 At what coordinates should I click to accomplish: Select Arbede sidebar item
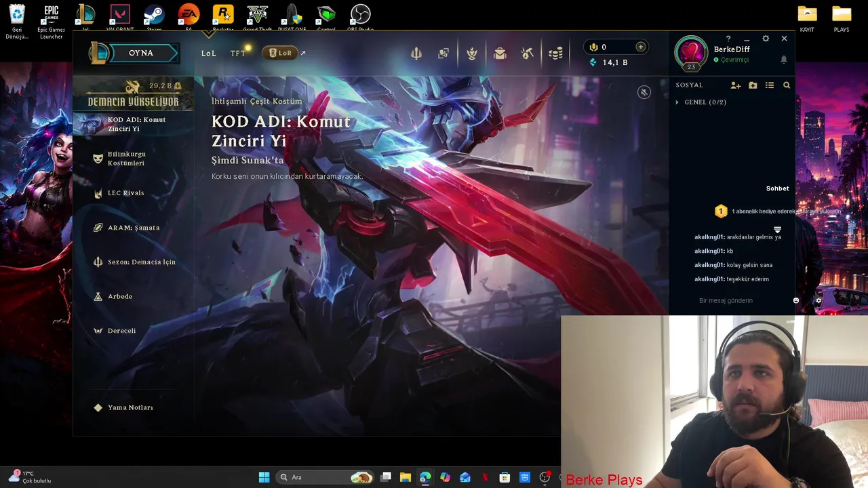[x=120, y=296]
